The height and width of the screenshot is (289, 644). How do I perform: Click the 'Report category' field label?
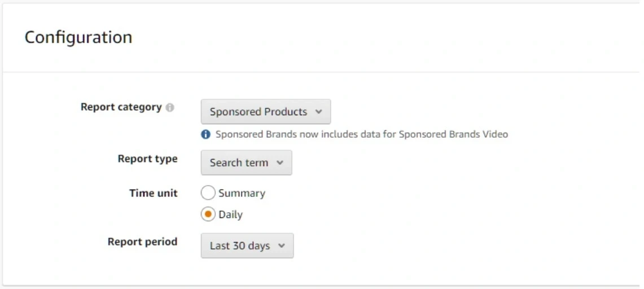(x=121, y=107)
